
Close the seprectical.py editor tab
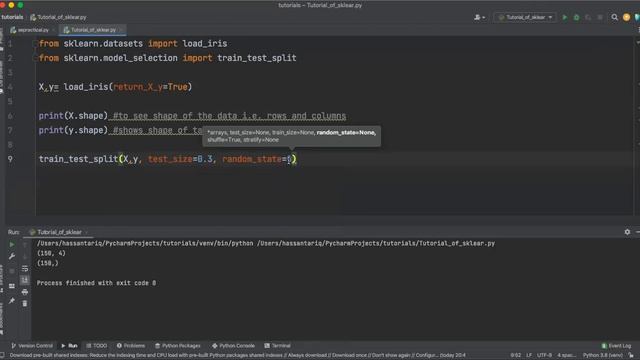pyautogui.click(x=53, y=30)
